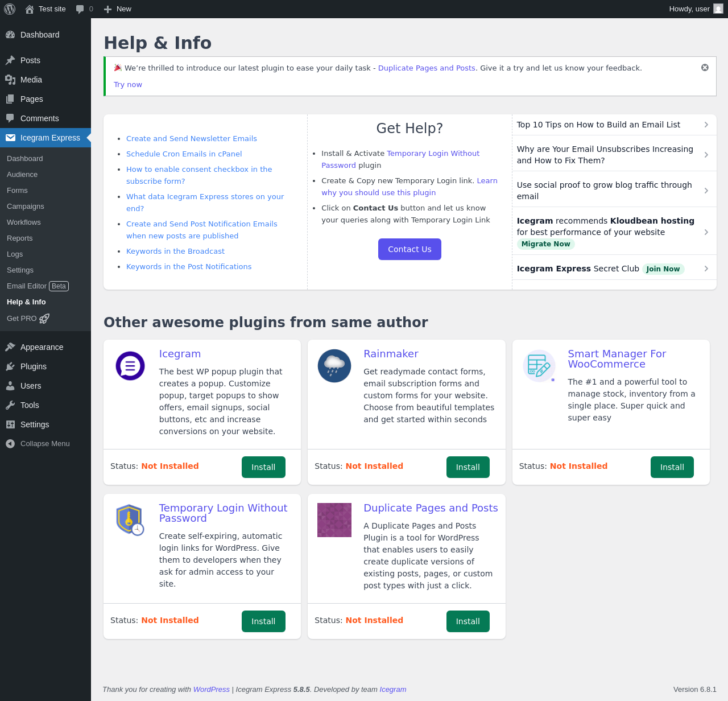728x701 pixels.
Task: Click the Duplicate Pages and Posts thumbnail
Action: click(x=334, y=520)
